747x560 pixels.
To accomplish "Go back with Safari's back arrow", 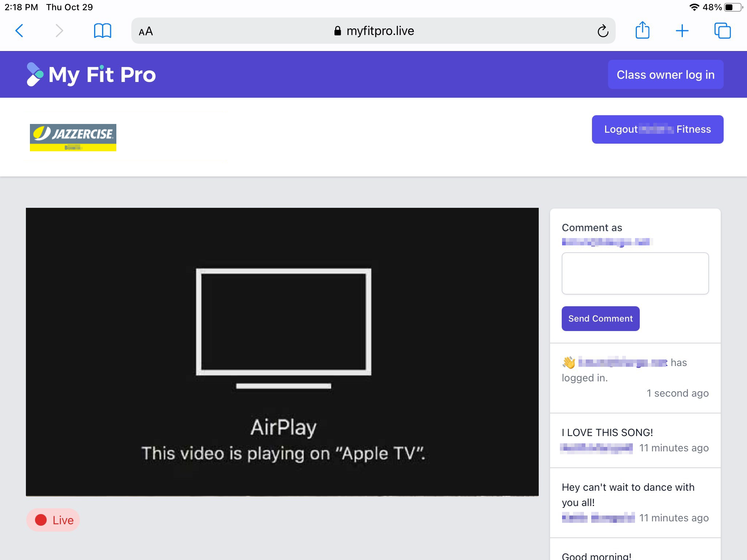I will click(x=19, y=31).
